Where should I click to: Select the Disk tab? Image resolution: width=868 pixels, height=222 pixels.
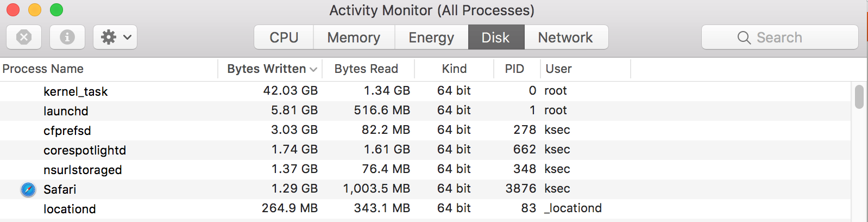pos(496,37)
